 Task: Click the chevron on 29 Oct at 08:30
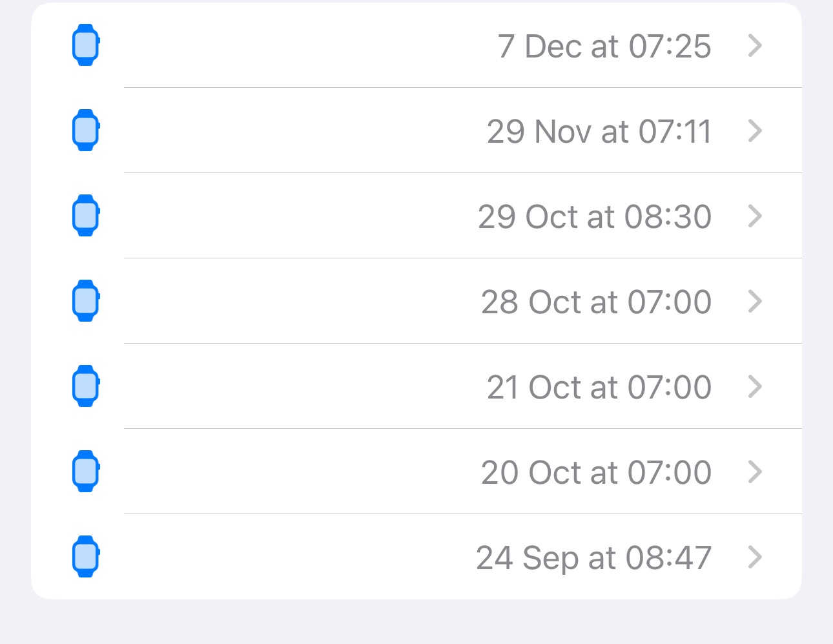click(755, 216)
